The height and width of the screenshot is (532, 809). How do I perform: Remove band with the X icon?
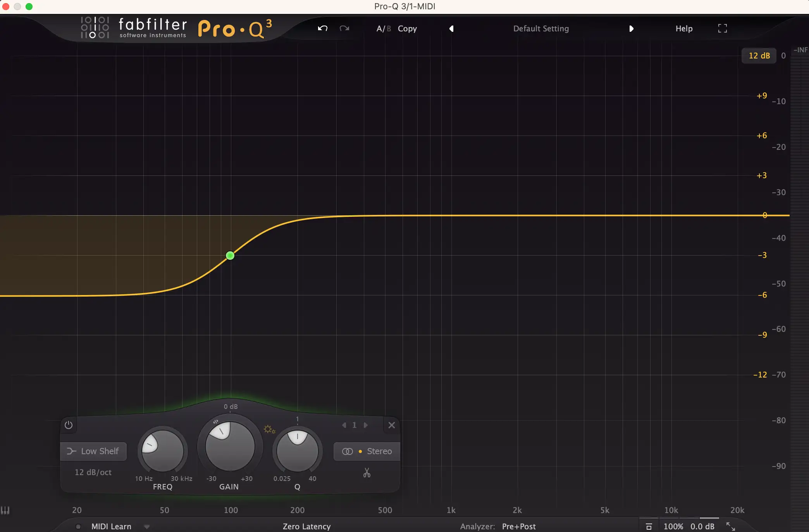391,425
